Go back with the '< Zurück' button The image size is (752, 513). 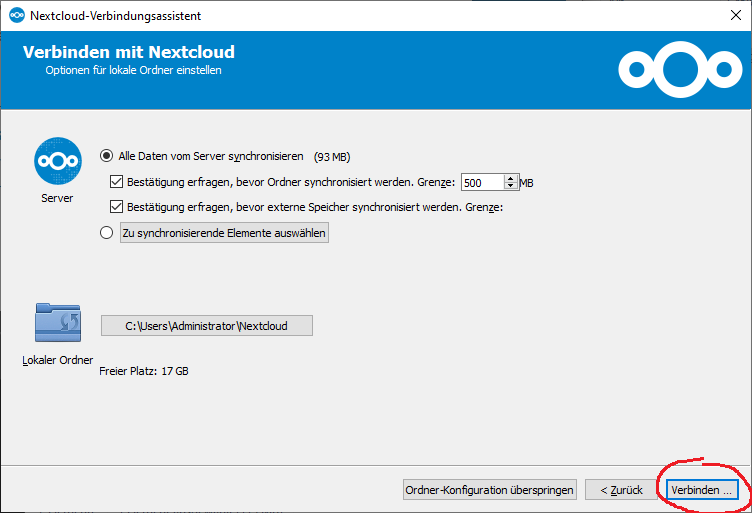click(621, 490)
